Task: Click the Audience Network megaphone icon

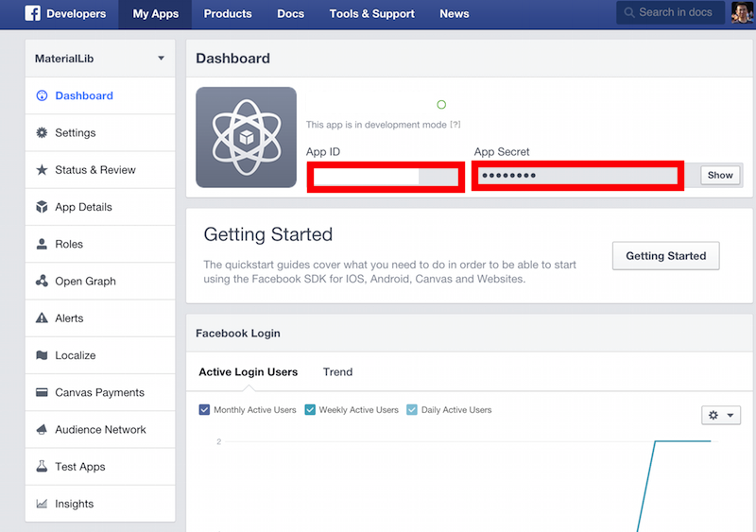Action: point(42,429)
